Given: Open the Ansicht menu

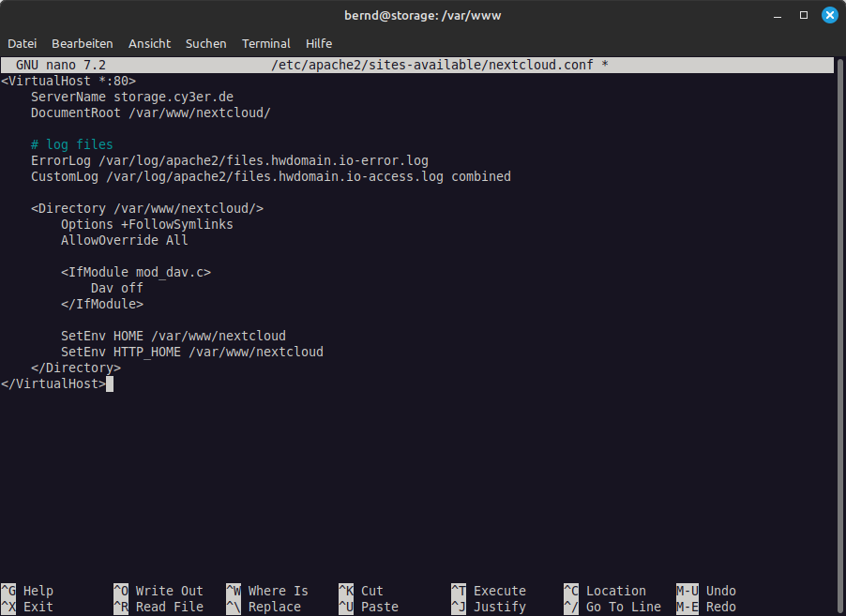Looking at the screenshot, I should 149,44.
